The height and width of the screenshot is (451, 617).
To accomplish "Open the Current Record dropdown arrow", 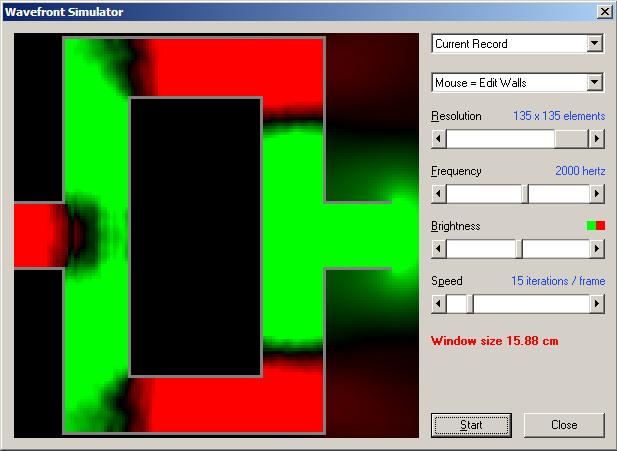I will 595,43.
